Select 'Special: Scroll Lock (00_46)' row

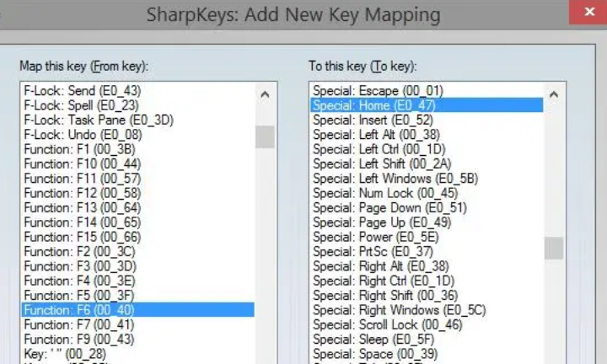(x=427, y=324)
